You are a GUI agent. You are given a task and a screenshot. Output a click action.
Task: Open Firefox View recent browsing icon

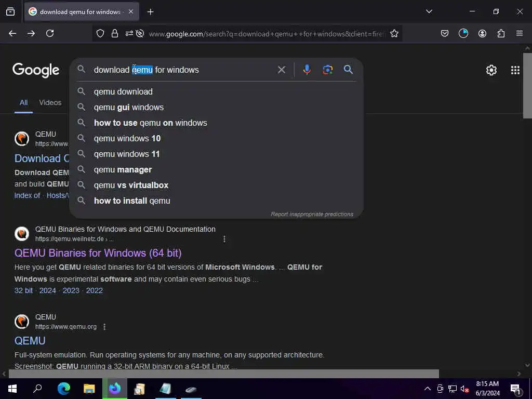pos(10,12)
